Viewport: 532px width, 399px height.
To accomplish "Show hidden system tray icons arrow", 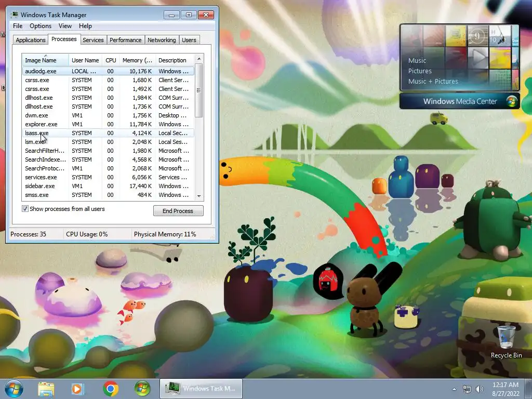I will [454, 389].
